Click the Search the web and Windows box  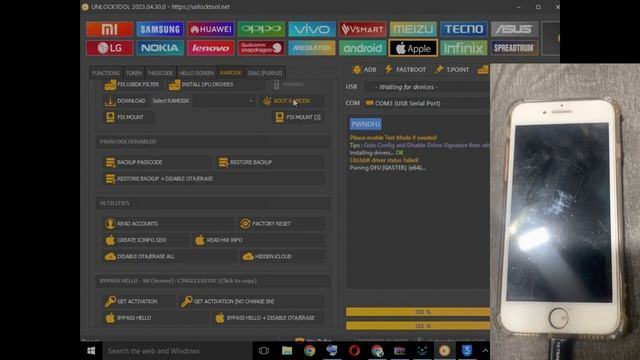[177, 351]
